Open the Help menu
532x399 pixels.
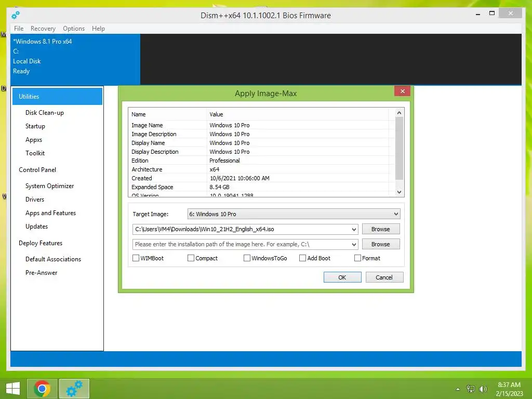pos(98,29)
